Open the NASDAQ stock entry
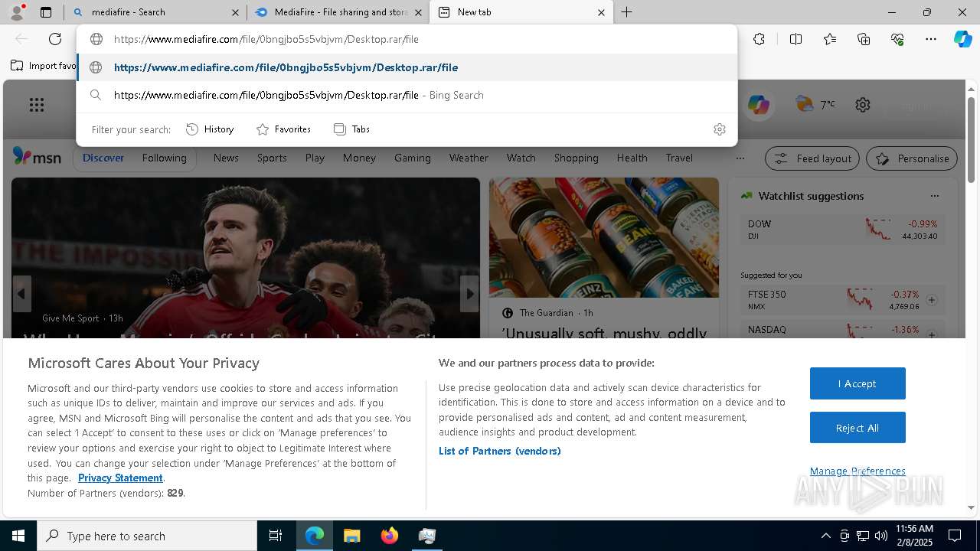 click(842, 331)
